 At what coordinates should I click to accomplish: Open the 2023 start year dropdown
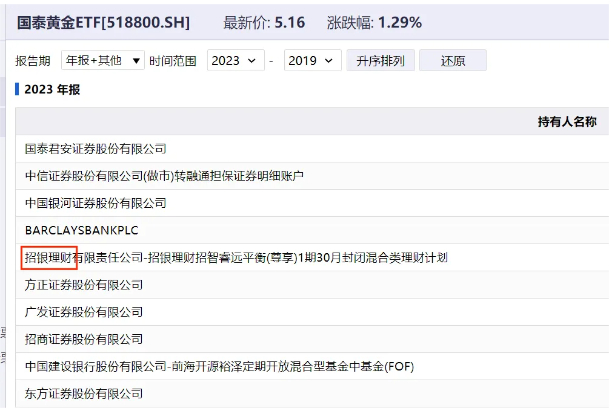pyautogui.click(x=235, y=60)
